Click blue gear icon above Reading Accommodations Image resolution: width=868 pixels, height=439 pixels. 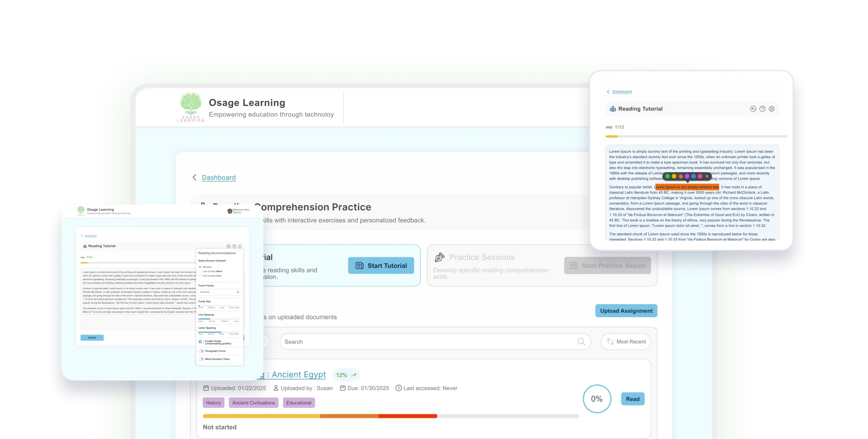(x=240, y=246)
